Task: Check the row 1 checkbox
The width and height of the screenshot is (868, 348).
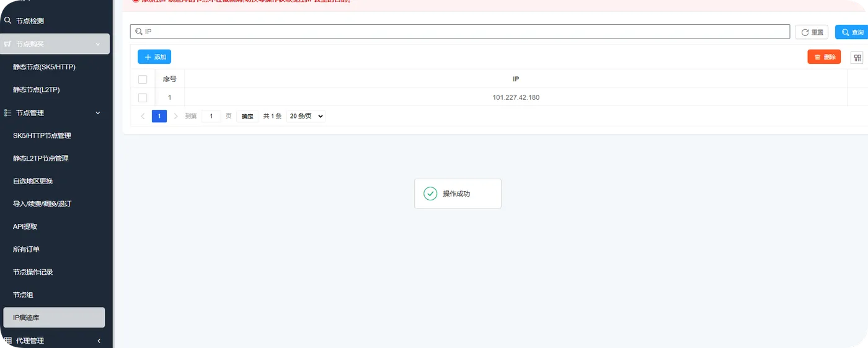Action: pos(143,97)
